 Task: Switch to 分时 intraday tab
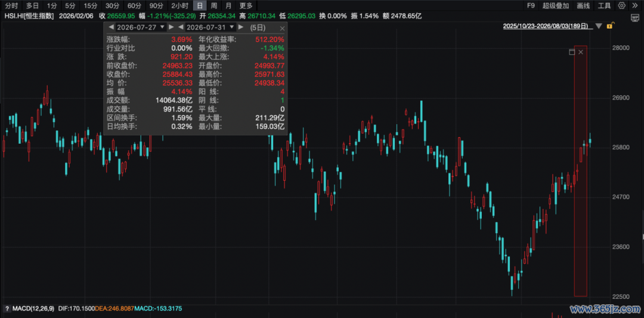pos(11,6)
